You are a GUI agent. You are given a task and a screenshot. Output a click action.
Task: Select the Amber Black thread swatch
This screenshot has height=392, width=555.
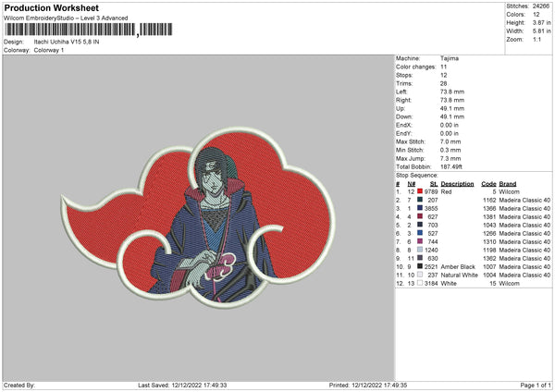[x=420, y=266]
